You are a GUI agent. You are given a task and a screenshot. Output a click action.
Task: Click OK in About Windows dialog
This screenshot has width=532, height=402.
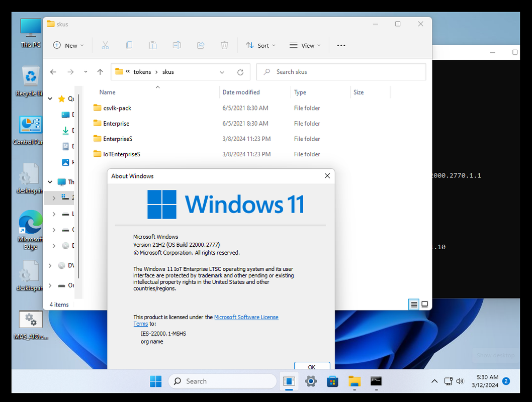click(312, 366)
